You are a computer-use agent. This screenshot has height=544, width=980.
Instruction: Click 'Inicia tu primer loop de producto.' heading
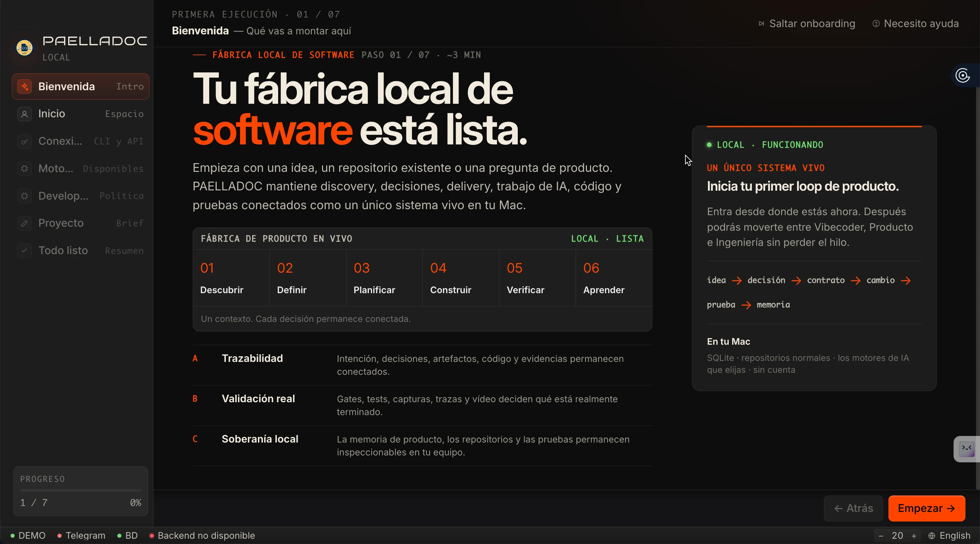(x=803, y=186)
